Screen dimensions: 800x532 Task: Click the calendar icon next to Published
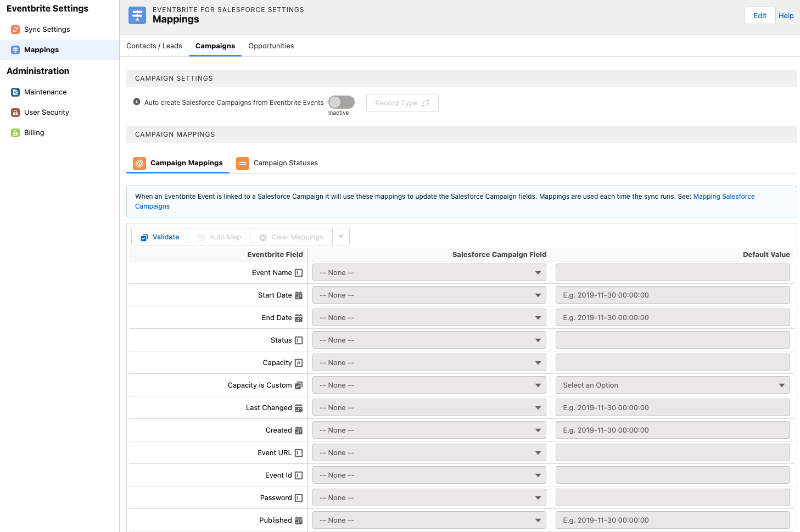pyautogui.click(x=299, y=520)
